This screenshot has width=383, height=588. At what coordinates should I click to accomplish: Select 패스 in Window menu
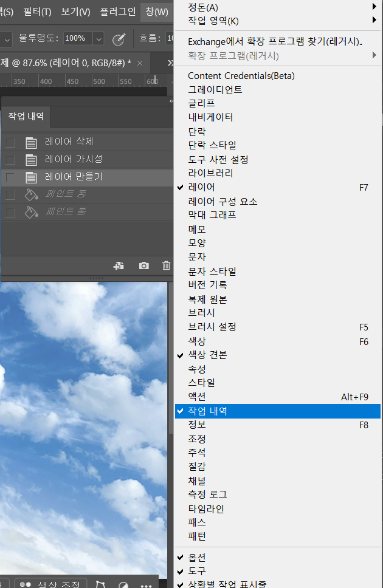(x=278, y=522)
